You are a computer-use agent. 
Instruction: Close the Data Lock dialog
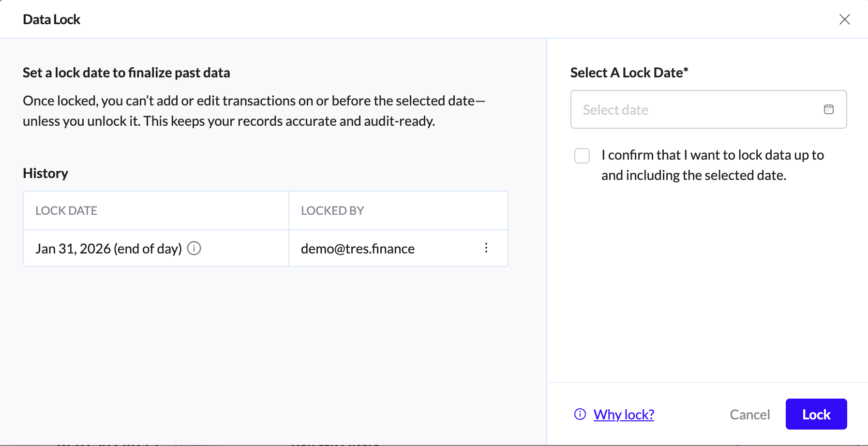tap(844, 19)
